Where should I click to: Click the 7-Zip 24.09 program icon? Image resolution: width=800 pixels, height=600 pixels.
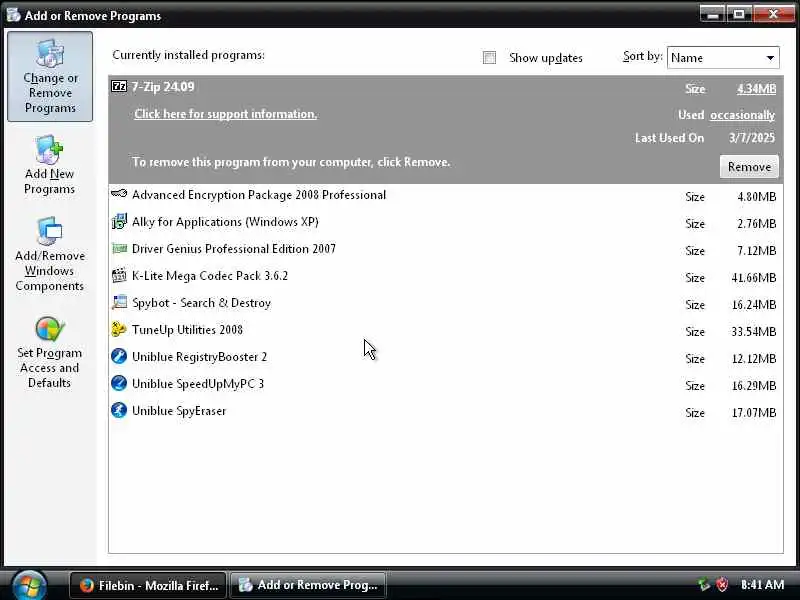pyautogui.click(x=119, y=86)
